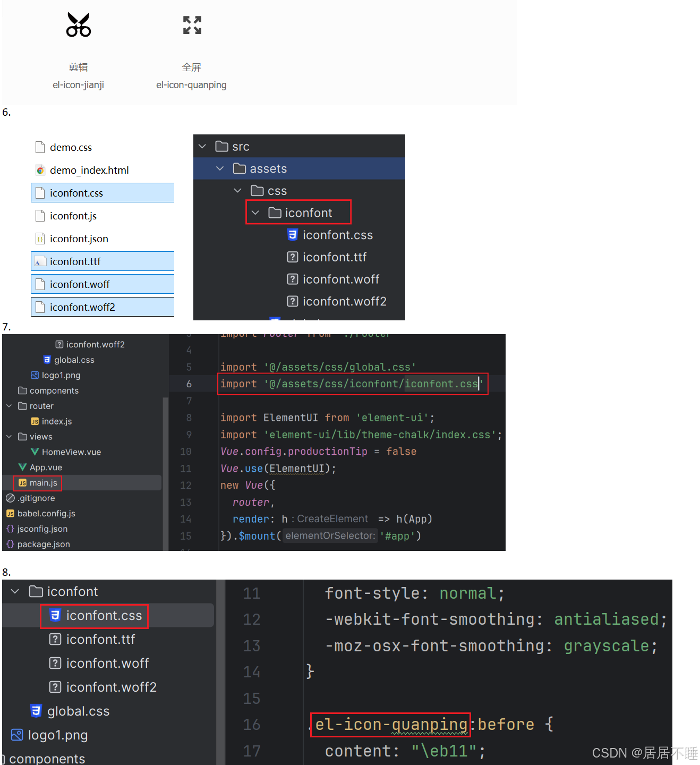Screen dimensions: 700x765
Task: Click the Vue.use(ElementUI) code line
Action: click(278, 469)
